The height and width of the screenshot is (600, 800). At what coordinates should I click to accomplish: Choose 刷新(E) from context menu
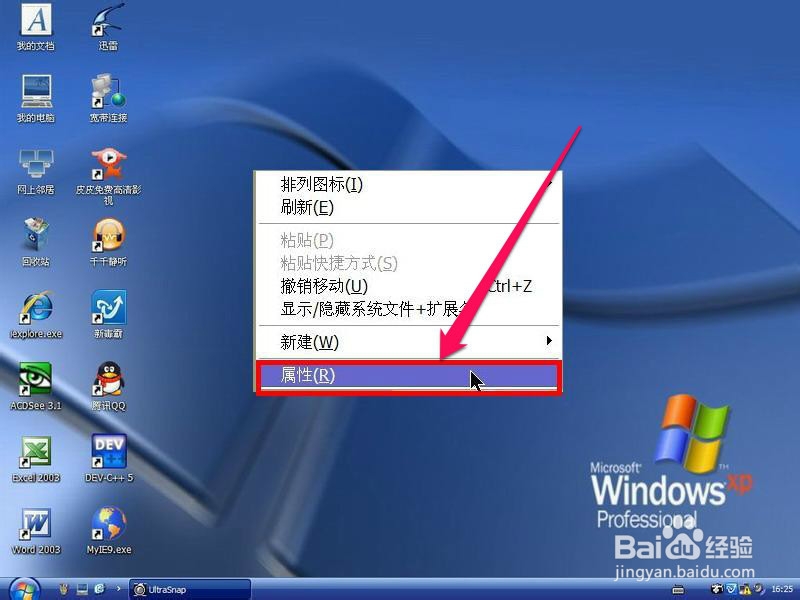click(x=408, y=207)
